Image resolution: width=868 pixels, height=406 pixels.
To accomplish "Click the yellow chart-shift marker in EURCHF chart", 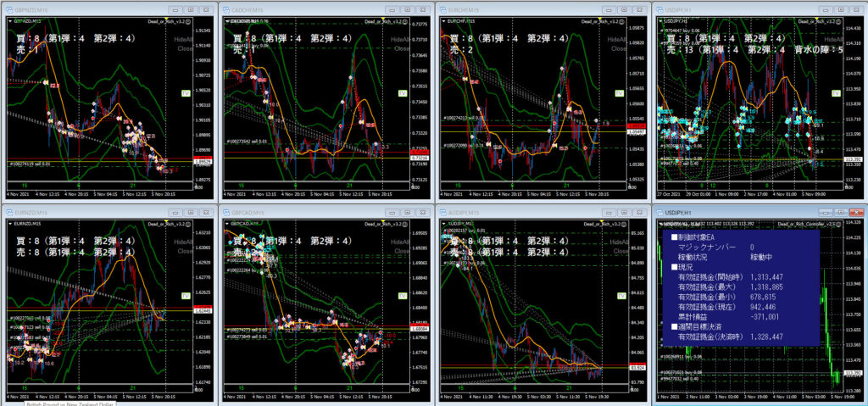I will 599,19.
